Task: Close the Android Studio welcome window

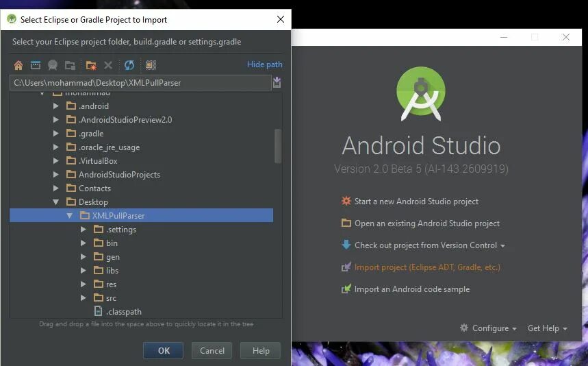Action: [x=566, y=37]
